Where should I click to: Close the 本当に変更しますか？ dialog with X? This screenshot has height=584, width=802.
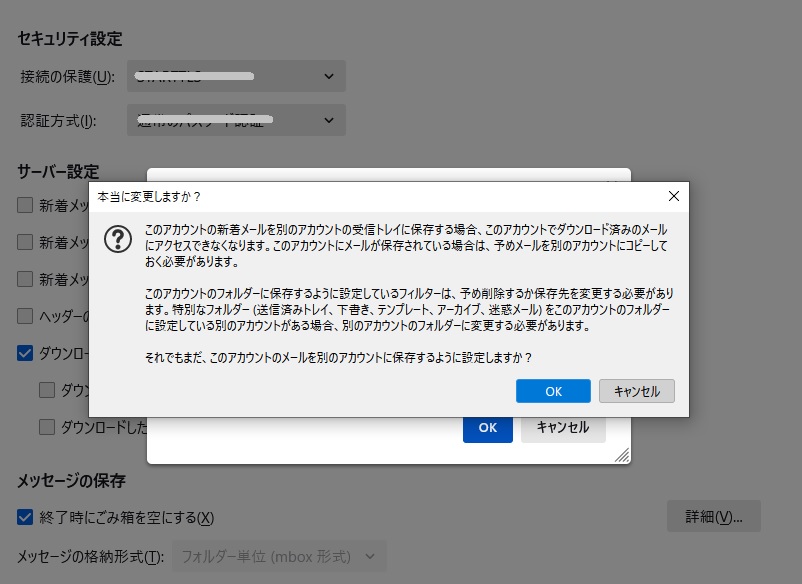[x=673, y=196]
